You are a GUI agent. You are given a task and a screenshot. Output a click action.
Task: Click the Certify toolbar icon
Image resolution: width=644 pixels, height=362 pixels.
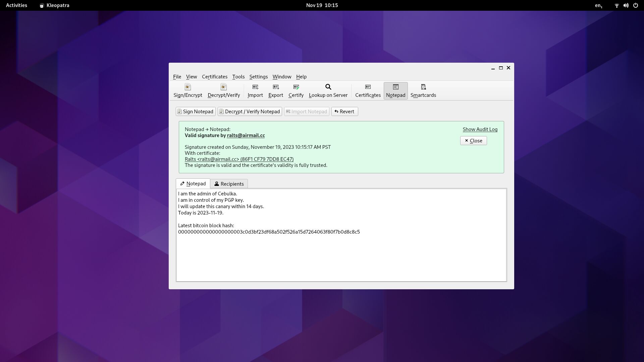click(296, 90)
